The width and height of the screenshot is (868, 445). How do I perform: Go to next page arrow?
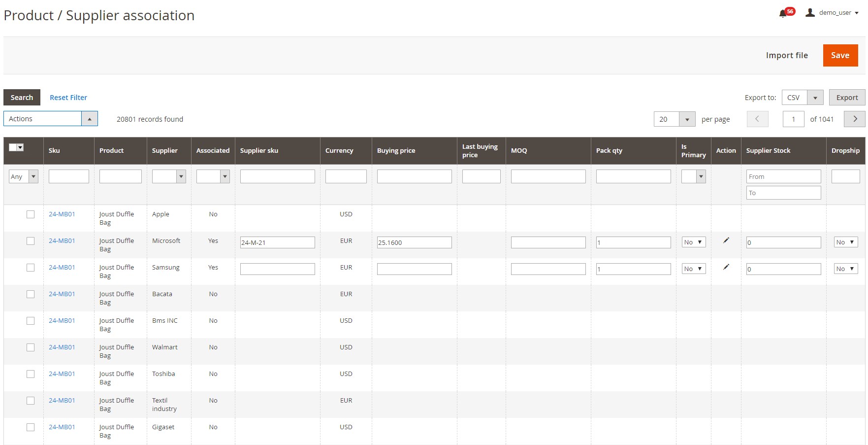click(855, 119)
